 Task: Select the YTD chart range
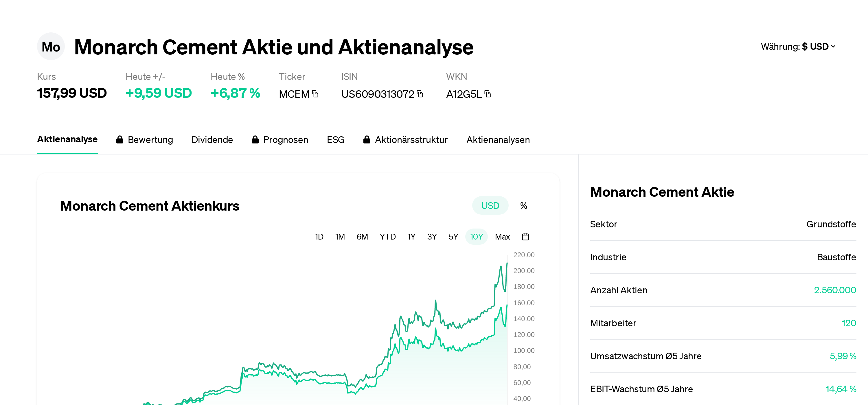click(x=387, y=237)
